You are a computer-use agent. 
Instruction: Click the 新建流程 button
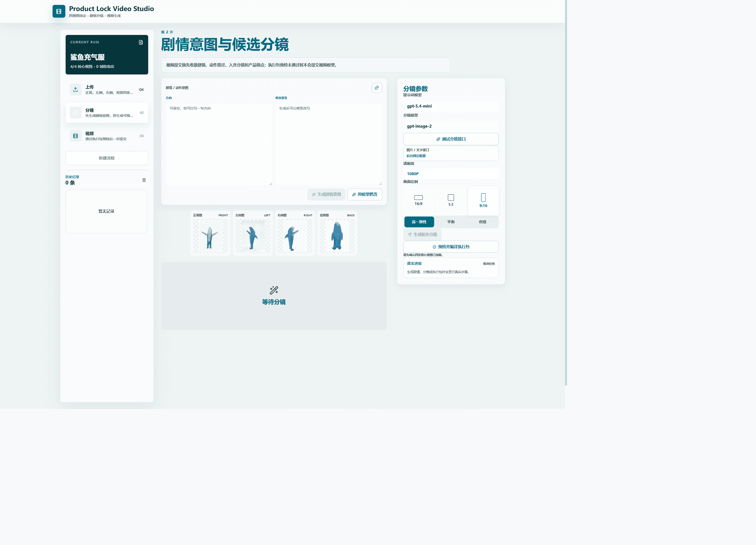tap(107, 158)
